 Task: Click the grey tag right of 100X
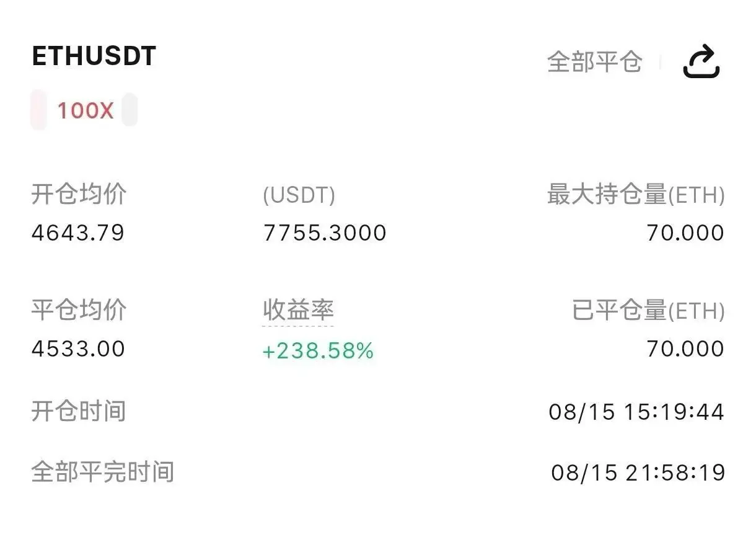[x=129, y=110]
